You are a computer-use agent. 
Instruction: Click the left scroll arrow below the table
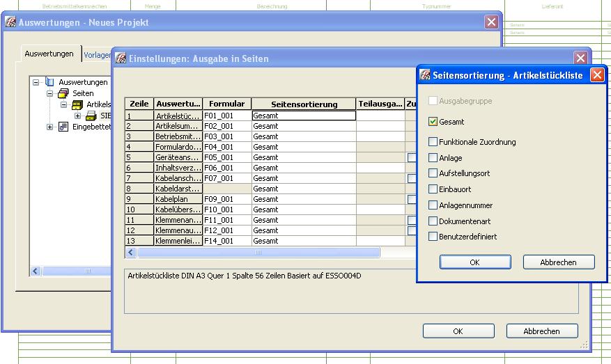click(x=131, y=252)
